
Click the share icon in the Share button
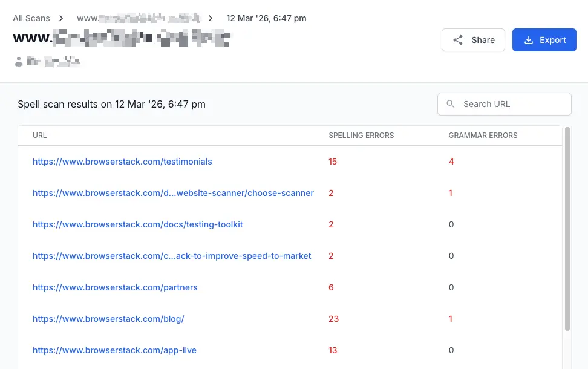458,40
